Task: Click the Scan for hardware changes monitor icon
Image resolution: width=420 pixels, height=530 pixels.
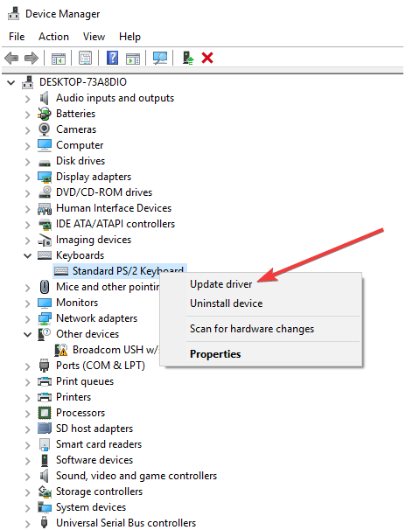Action: (160, 58)
